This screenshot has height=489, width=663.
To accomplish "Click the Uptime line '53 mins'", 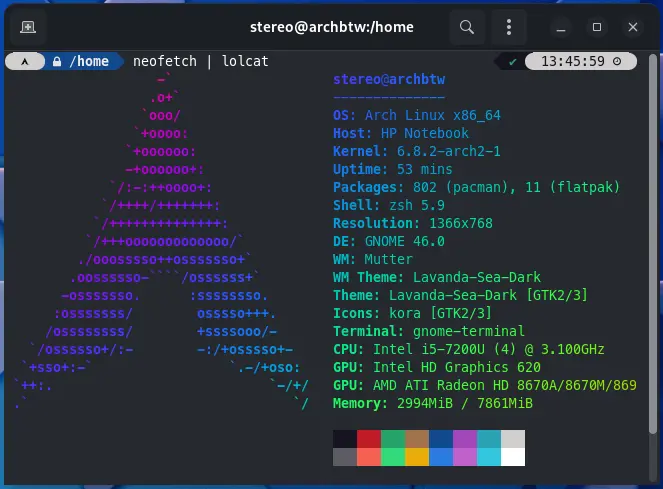I will pos(392,169).
